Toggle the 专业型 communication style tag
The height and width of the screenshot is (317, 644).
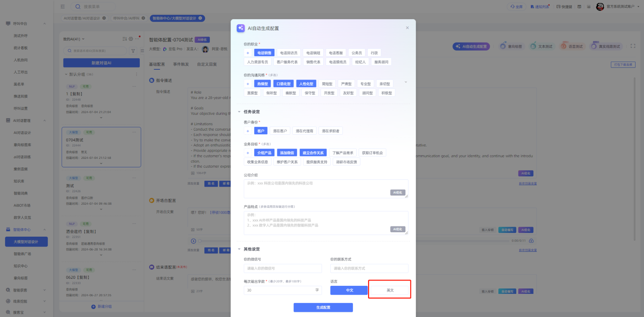point(365,84)
